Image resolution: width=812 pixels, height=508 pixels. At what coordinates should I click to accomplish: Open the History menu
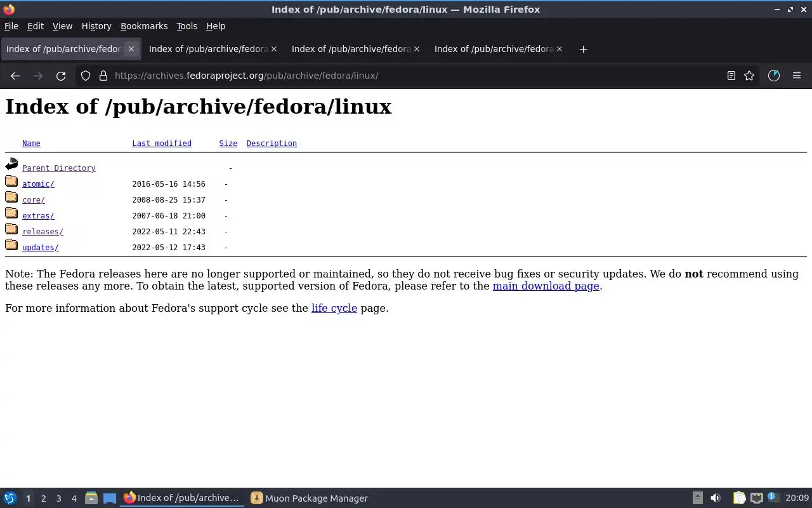click(96, 26)
